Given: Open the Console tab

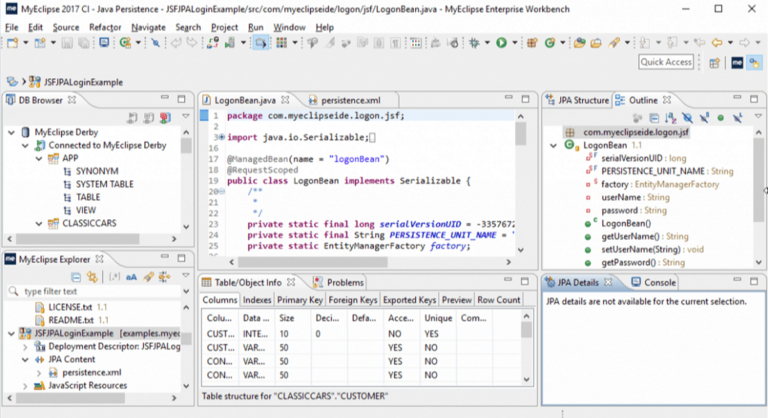Looking at the screenshot, I should (x=659, y=283).
